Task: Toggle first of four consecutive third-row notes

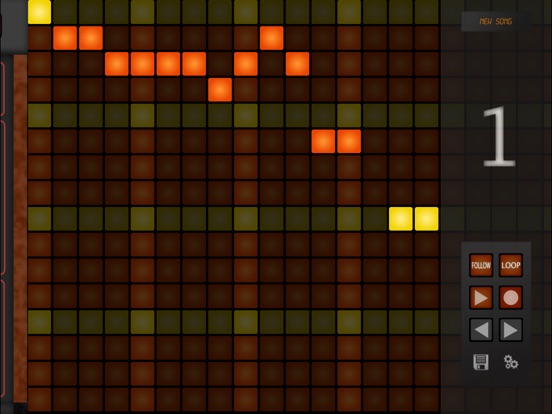Action: pos(117,64)
